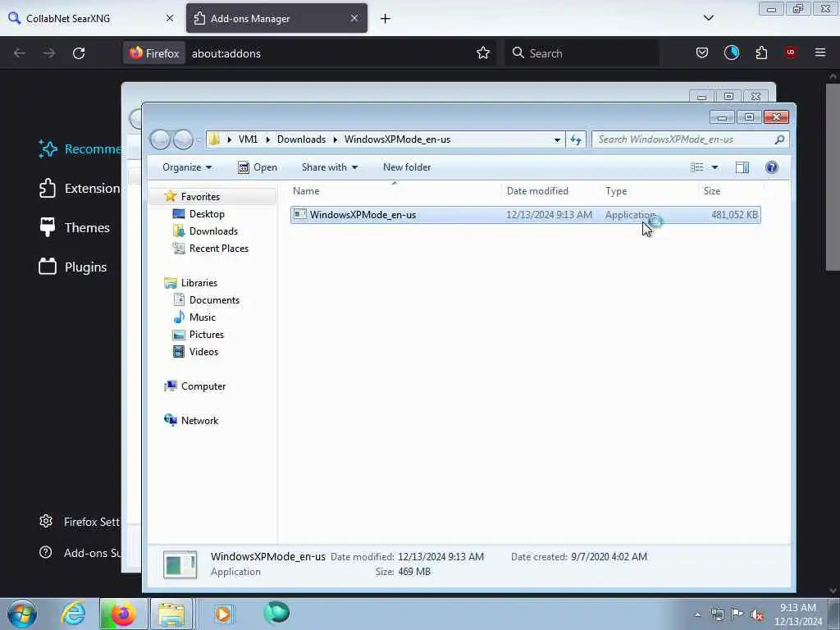Refresh the Explorer folder view
This screenshot has width=840, height=630.
pyautogui.click(x=576, y=139)
